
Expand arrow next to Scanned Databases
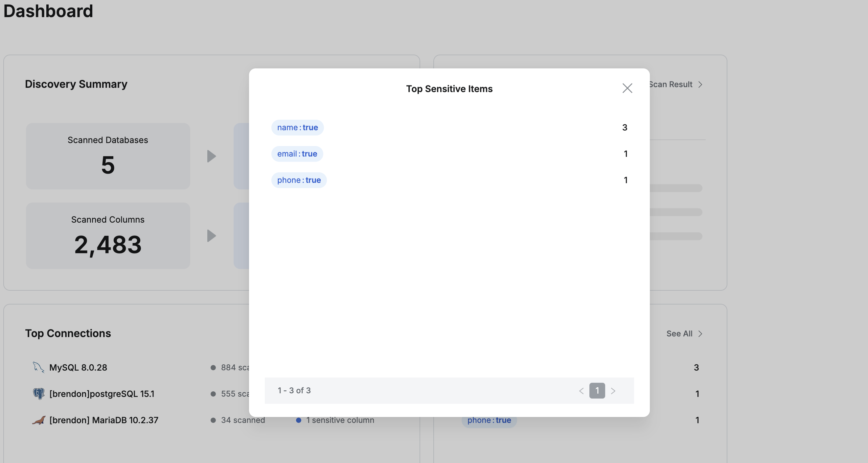(x=211, y=156)
